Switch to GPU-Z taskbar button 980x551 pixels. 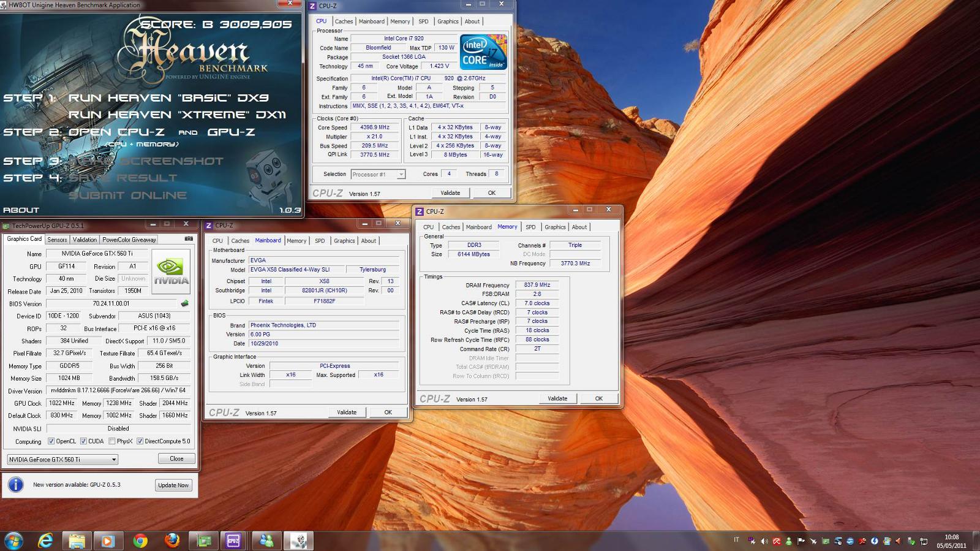click(x=204, y=541)
